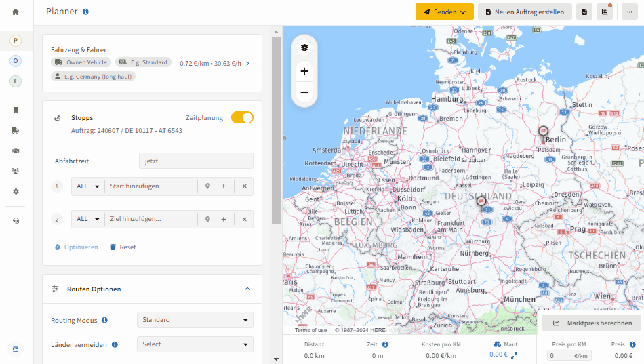Click the Abfahrtszeit input field

[x=196, y=161]
